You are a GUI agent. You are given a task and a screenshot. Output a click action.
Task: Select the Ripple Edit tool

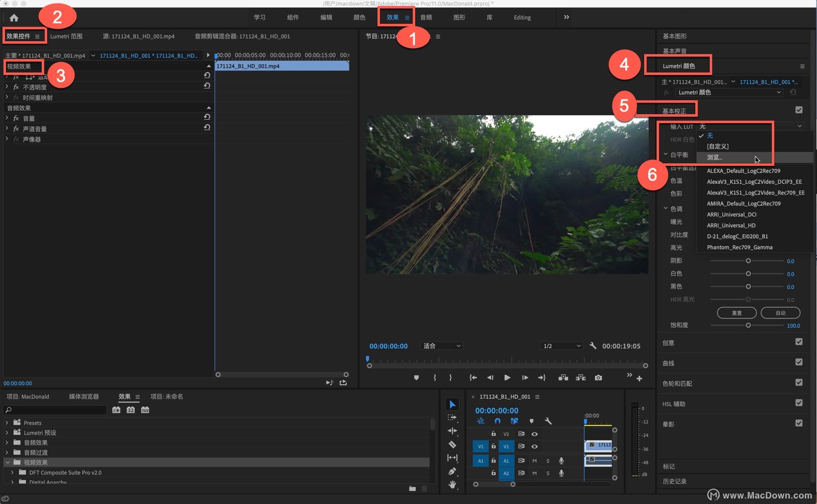tap(452, 431)
